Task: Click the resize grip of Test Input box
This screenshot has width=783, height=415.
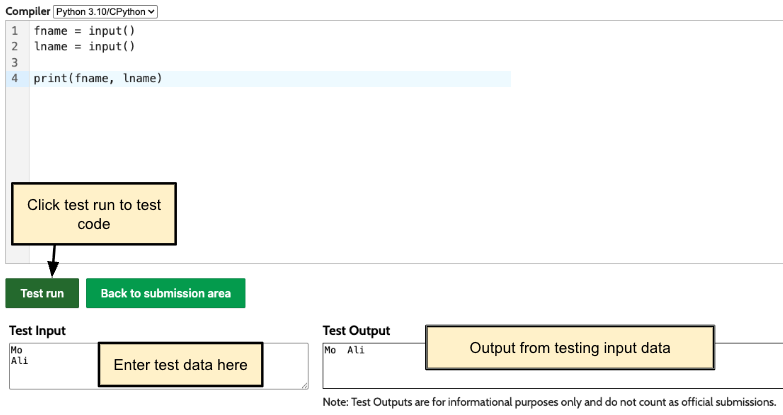Action: point(303,383)
